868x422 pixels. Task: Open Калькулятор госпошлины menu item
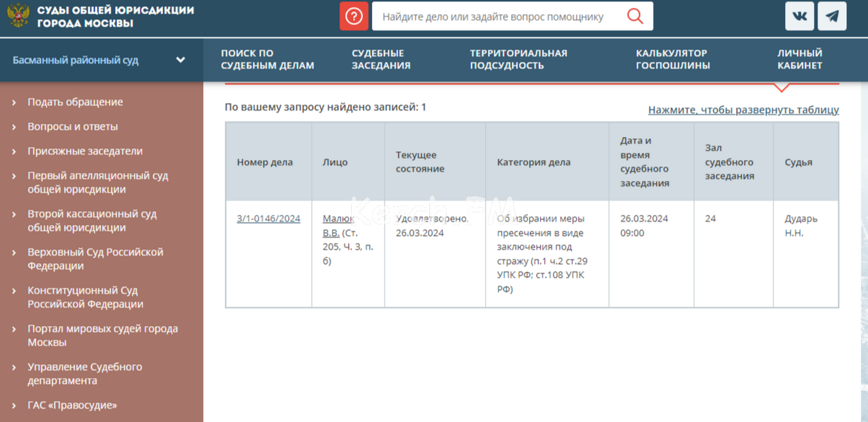pyautogui.click(x=673, y=59)
